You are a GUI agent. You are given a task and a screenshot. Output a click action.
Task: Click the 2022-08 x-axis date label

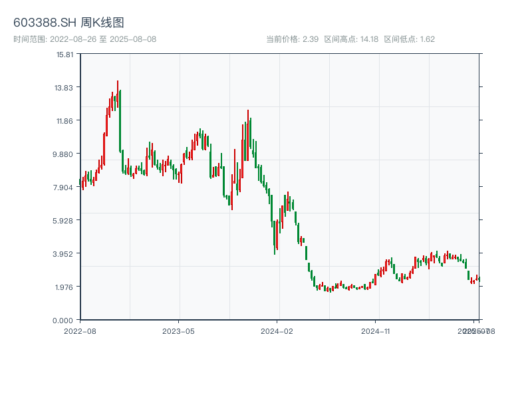[x=80, y=331]
